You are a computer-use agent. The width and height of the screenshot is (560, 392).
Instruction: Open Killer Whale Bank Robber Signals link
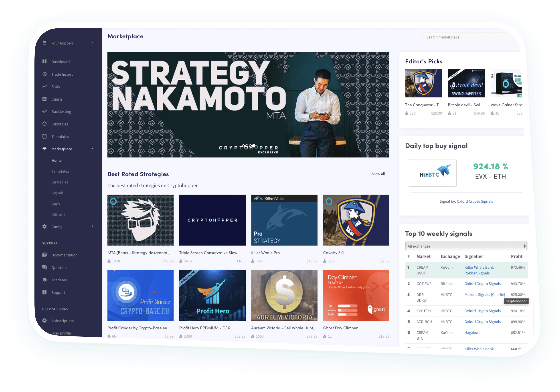(x=479, y=270)
